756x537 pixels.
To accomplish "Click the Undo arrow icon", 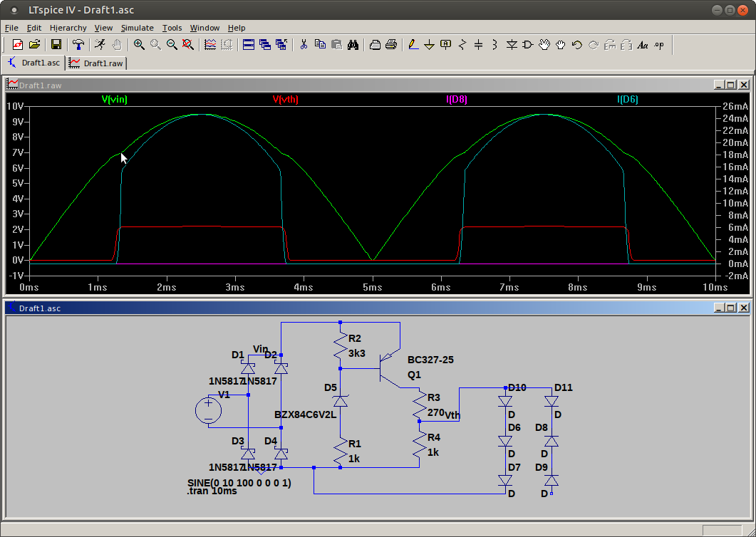I will (x=577, y=45).
